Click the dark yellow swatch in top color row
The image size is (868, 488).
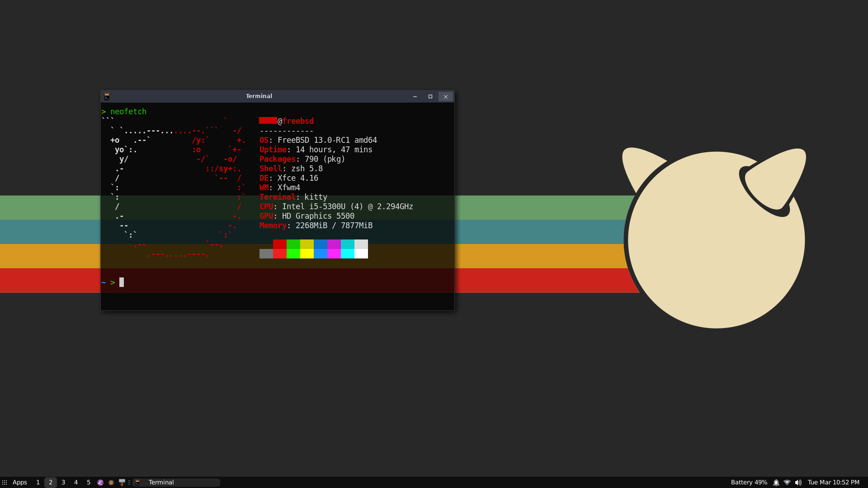point(307,244)
